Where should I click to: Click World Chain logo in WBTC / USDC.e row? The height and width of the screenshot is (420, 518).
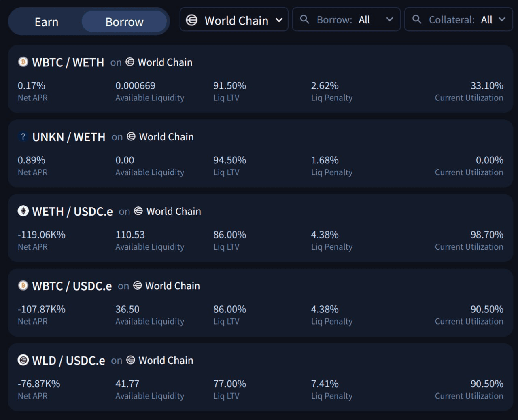click(x=138, y=285)
